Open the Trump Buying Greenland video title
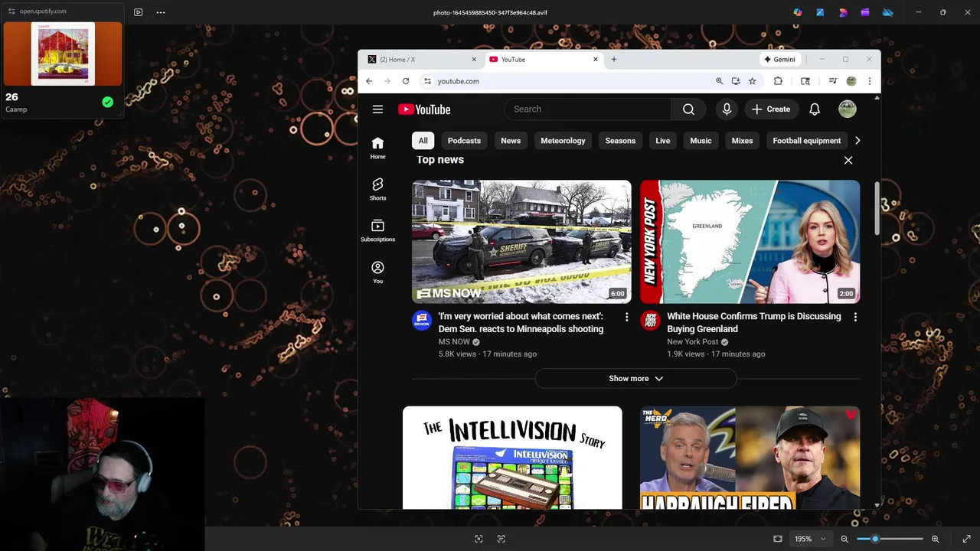The image size is (980, 551). (x=754, y=323)
